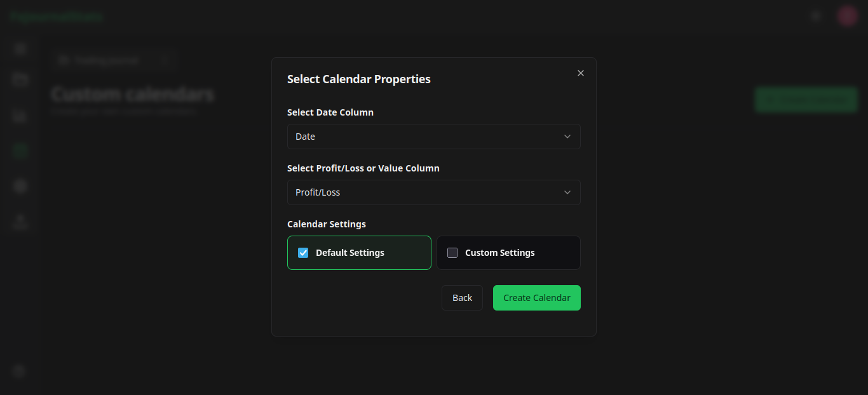
Task: Uncheck the Default Settings checkbox
Action: click(x=303, y=253)
